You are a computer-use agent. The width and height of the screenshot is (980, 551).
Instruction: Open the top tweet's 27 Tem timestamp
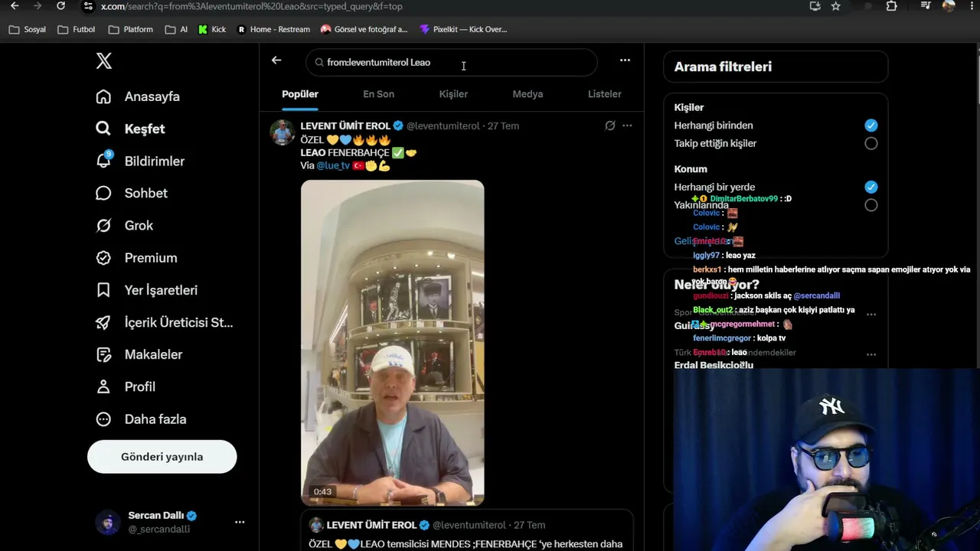(x=503, y=126)
